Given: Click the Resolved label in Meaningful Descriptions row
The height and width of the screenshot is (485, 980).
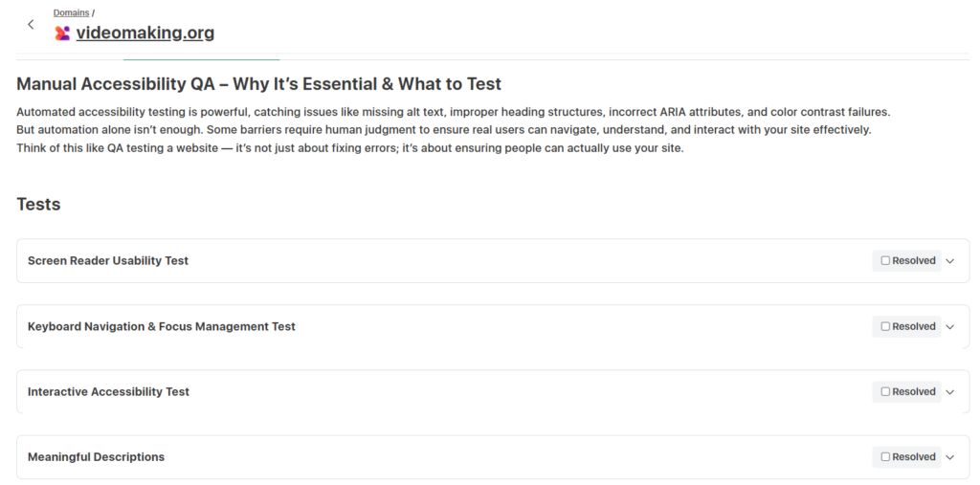Looking at the screenshot, I should (914, 457).
